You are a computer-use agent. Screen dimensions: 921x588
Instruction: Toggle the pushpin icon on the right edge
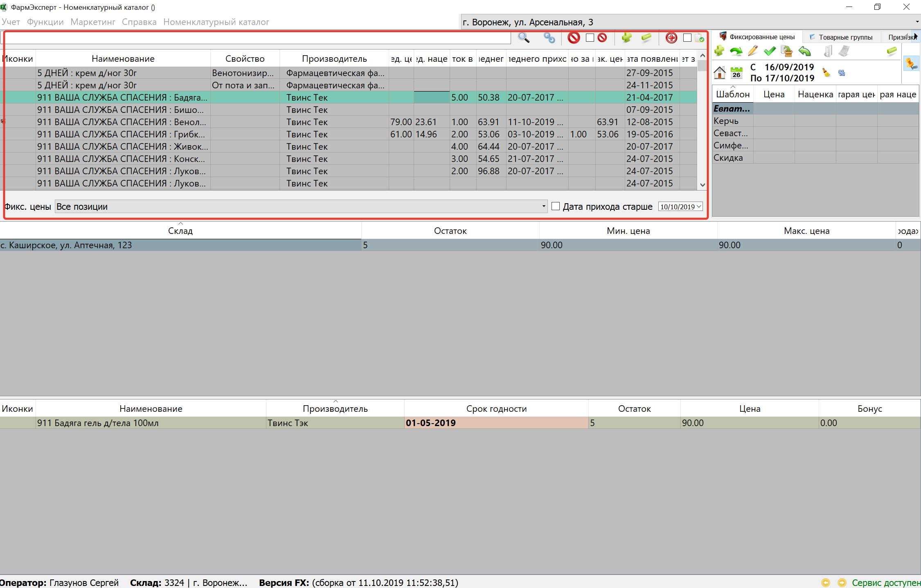point(911,63)
